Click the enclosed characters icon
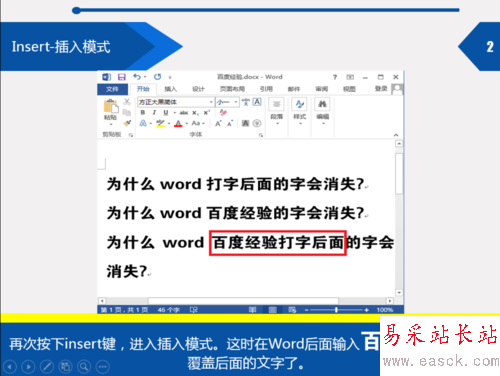The width and height of the screenshot is (500, 376). point(257,123)
